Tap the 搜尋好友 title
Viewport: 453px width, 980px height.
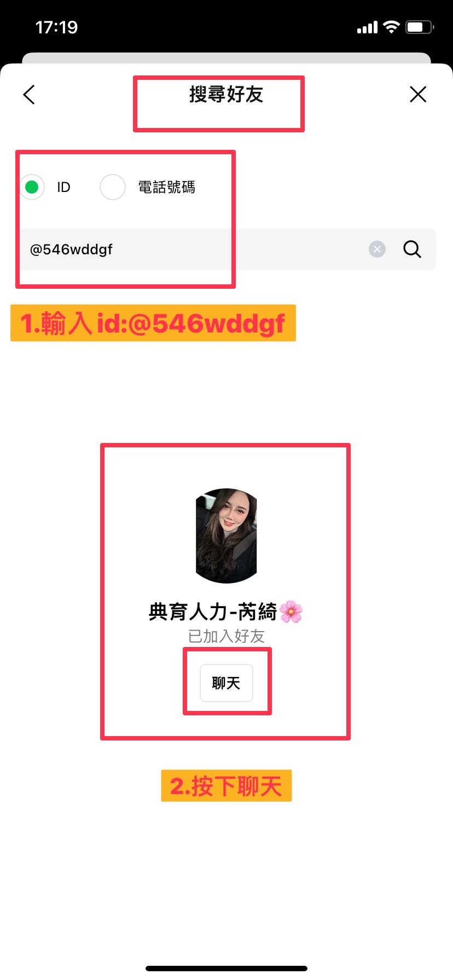[x=226, y=95]
